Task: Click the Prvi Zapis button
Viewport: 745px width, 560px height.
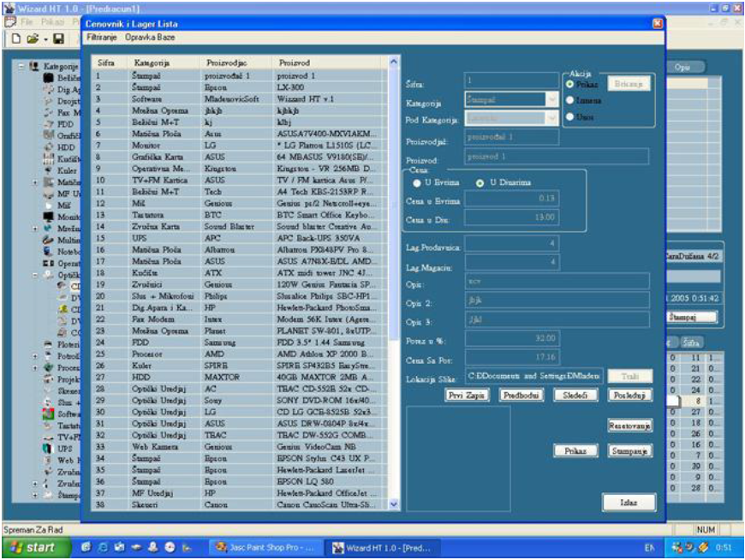Action: point(466,395)
